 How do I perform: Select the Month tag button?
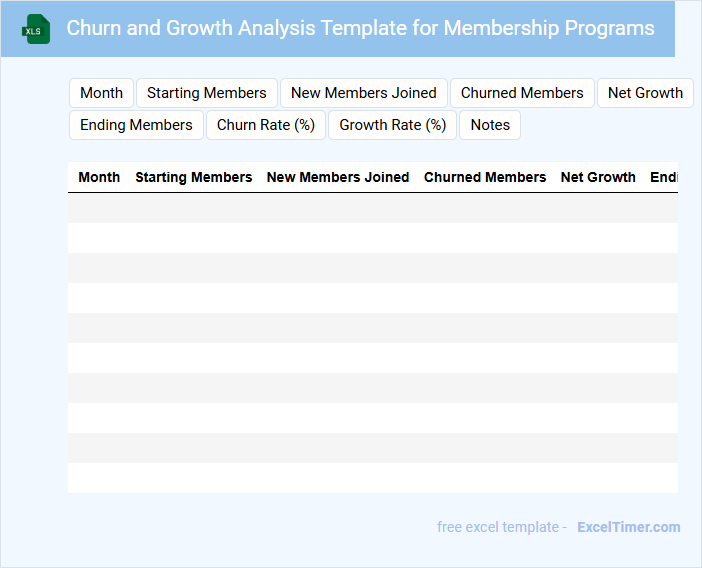tap(101, 93)
